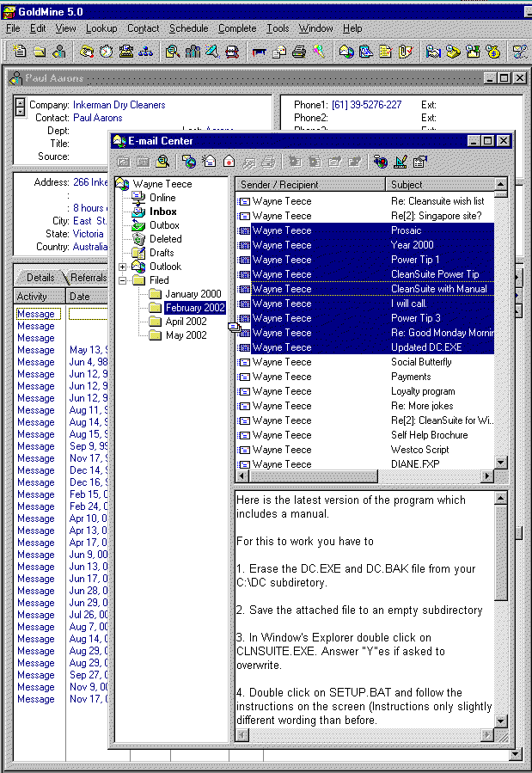Click the org chart icon in main toolbar
This screenshot has width=532, height=773.
[146, 51]
